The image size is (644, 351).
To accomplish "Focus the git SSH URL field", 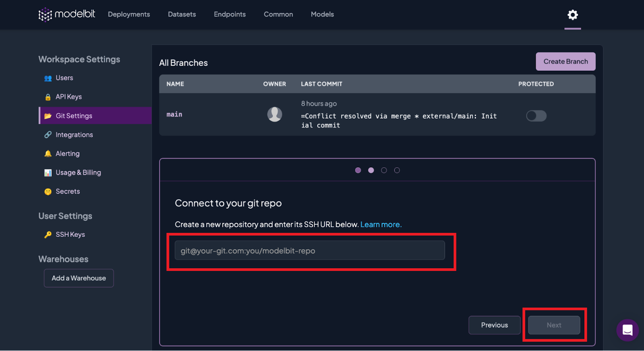I will tap(310, 250).
